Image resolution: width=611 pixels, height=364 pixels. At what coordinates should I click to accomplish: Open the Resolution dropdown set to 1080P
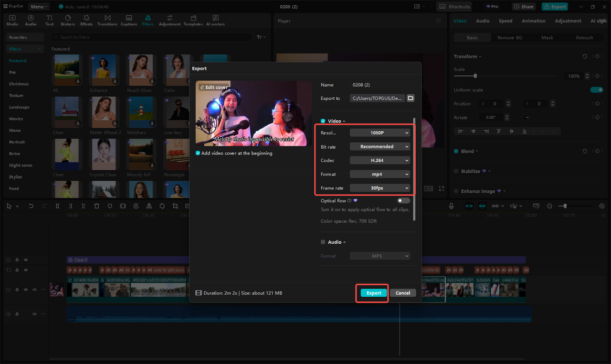[379, 132]
